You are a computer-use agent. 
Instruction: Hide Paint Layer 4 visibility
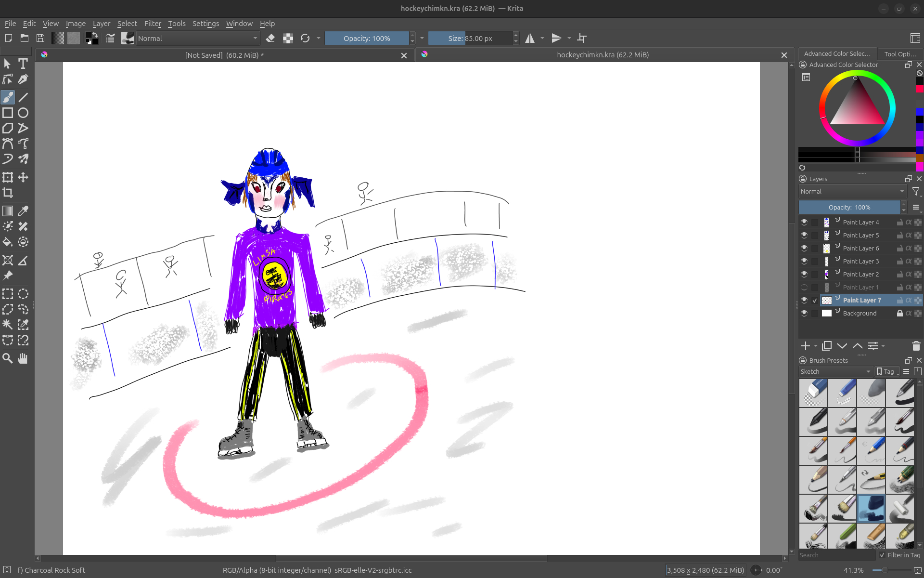[804, 222]
